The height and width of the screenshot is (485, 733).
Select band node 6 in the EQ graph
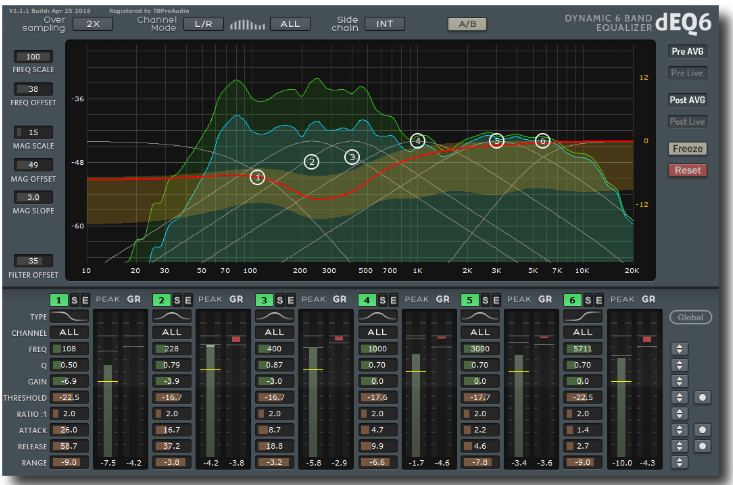[542, 141]
